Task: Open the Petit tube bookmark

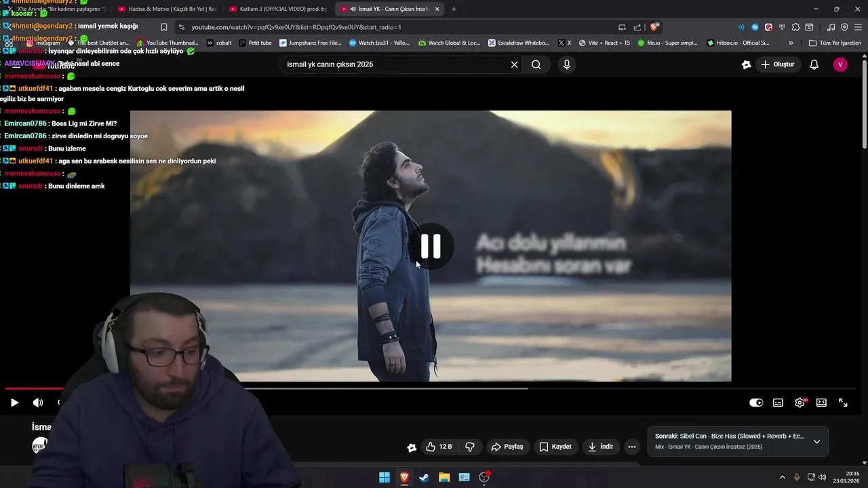Action: point(256,43)
